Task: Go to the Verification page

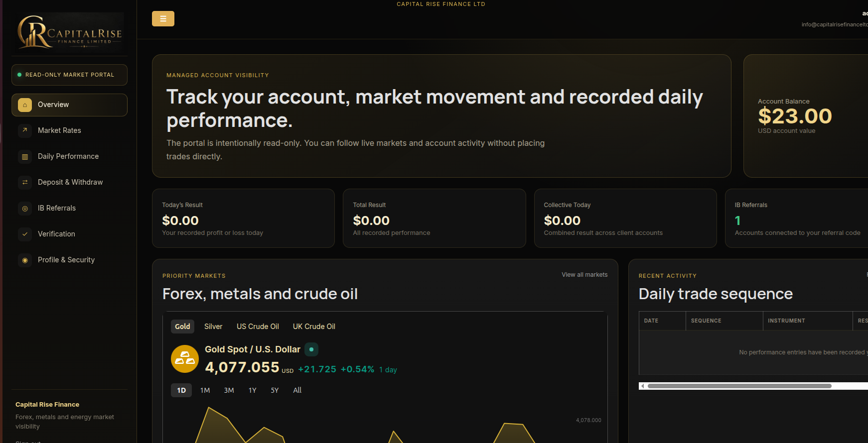Action: (69, 234)
